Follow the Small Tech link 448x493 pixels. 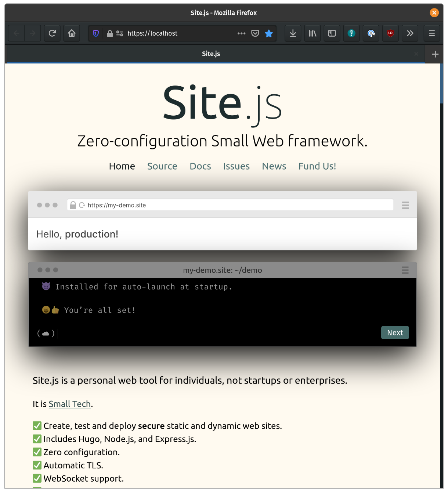[x=70, y=404]
